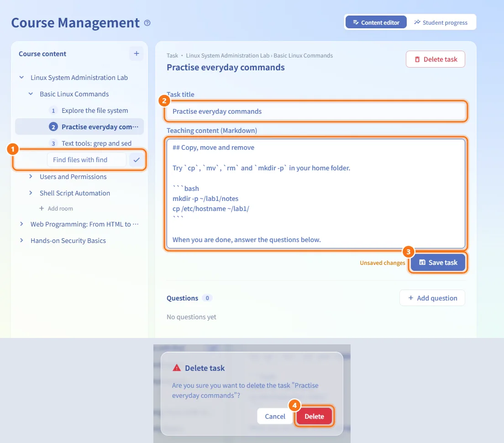This screenshot has width=504, height=443.
Task: Focus the Task title input field
Action: [x=315, y=111]
